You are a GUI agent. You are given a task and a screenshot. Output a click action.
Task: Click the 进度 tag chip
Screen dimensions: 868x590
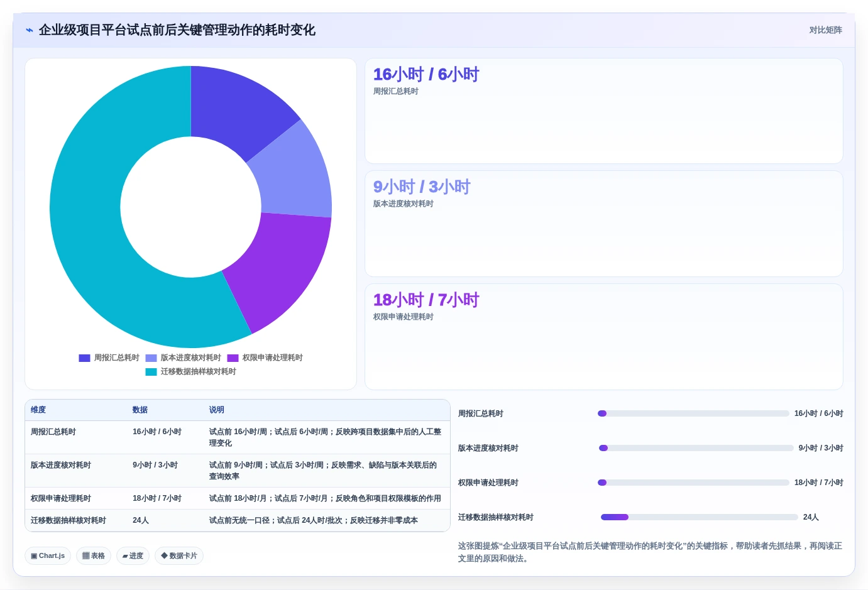(x=133, y=556)
